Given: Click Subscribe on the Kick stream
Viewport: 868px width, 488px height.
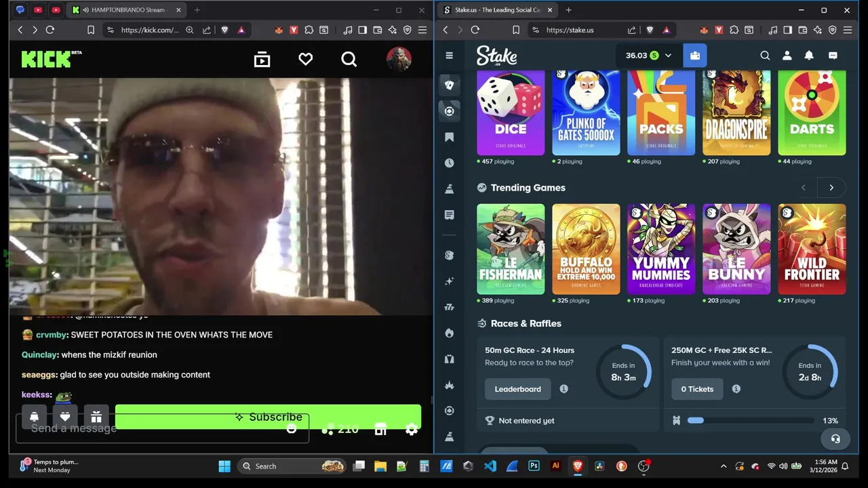Looking at the screenshot, I should coord(268,417).
